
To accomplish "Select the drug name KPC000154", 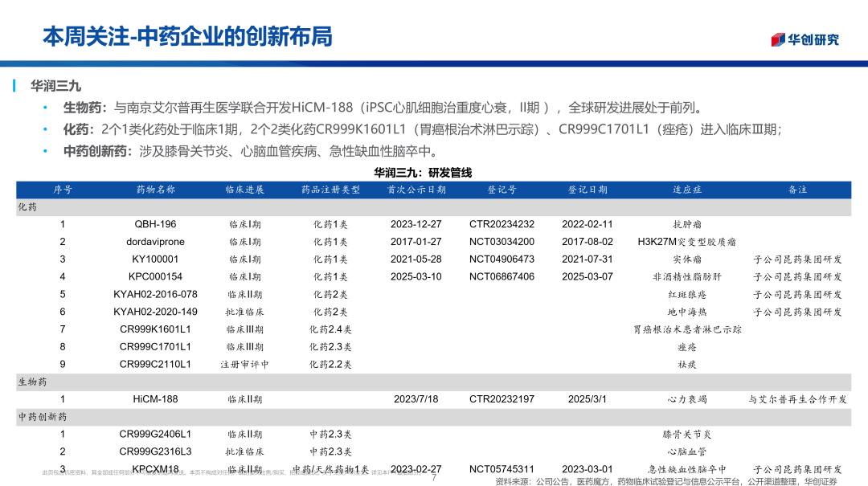I will point(156,277).
